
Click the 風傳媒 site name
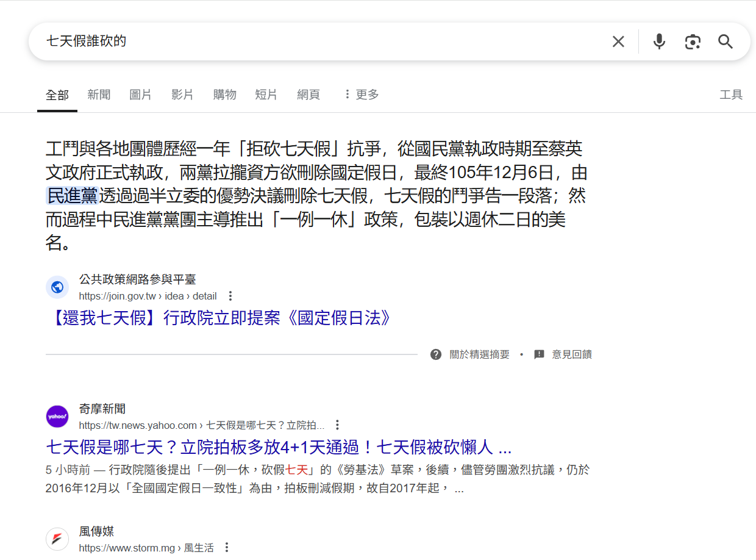(x=96, y=531)
